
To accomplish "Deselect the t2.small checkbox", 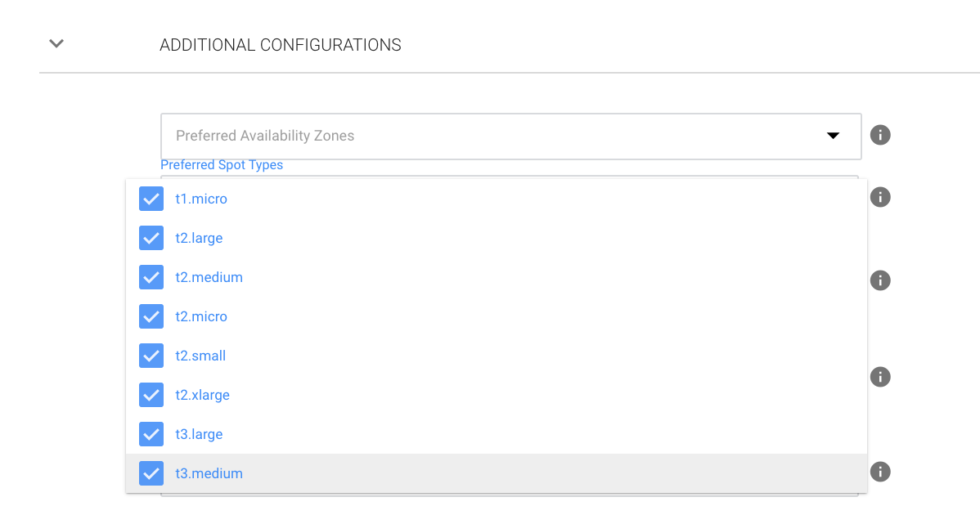I will [x=151, y=356].
